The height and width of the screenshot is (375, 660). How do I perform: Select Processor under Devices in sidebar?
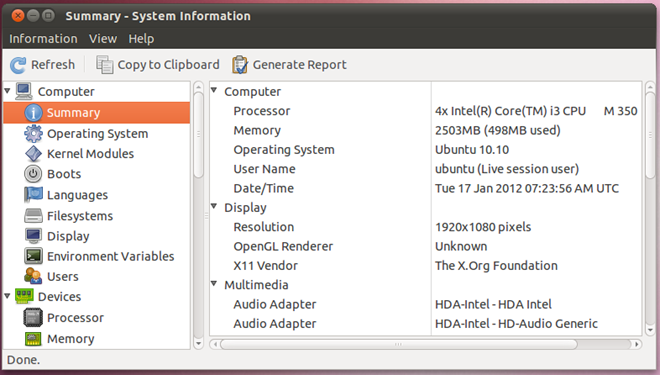[x=75, y=318]
